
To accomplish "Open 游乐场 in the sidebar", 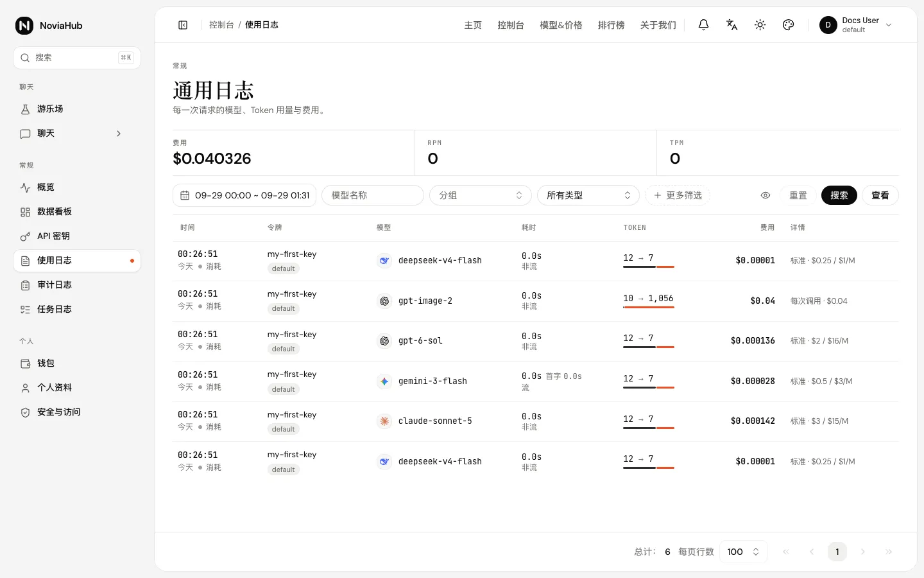I will [x=77, y=109].
